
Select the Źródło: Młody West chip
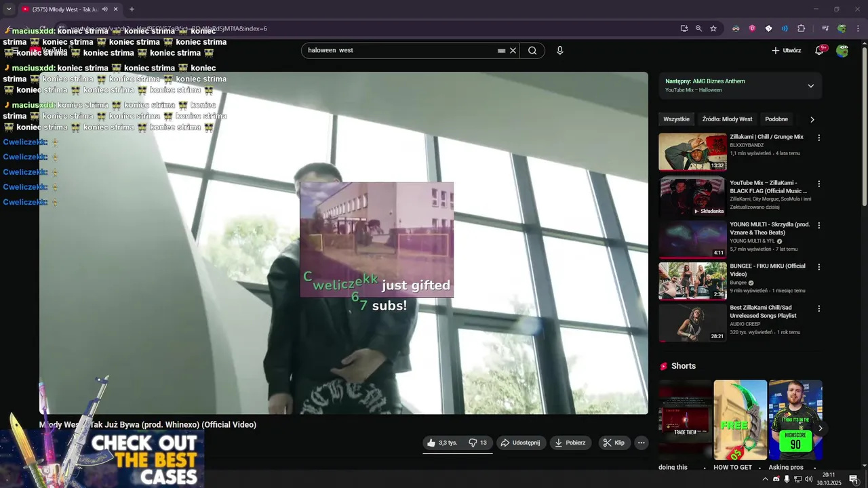[x=727, y=119]
